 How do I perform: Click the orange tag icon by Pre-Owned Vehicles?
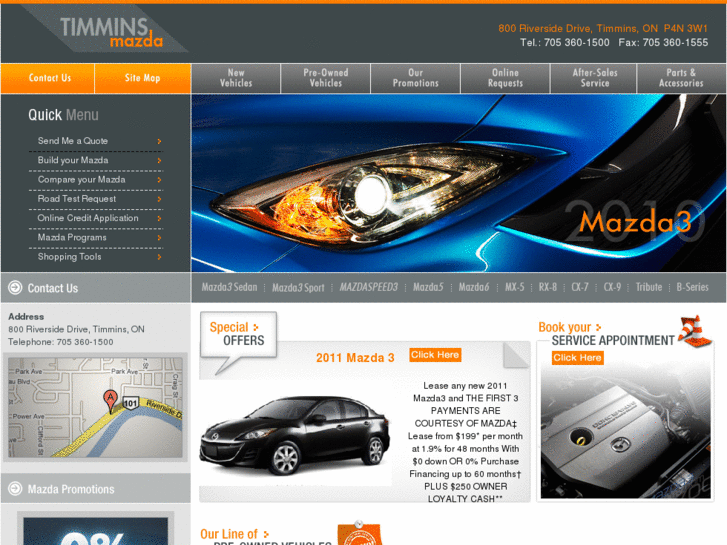tap(360, 533)
